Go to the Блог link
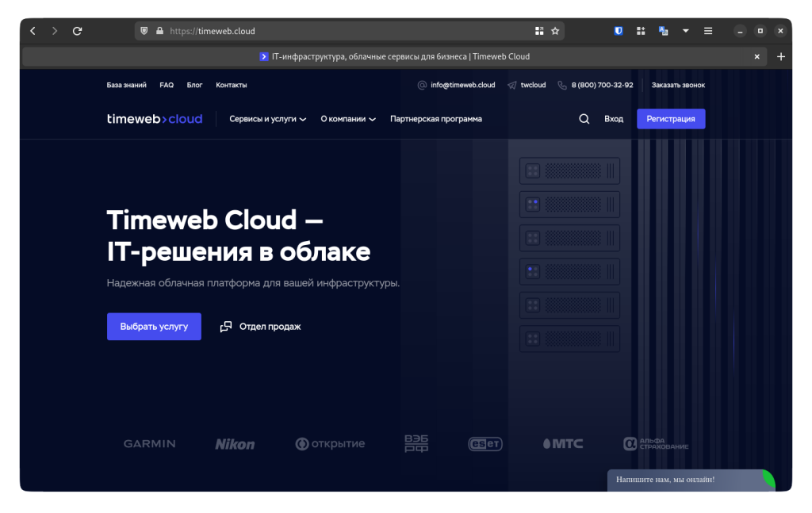 (195, 85)
